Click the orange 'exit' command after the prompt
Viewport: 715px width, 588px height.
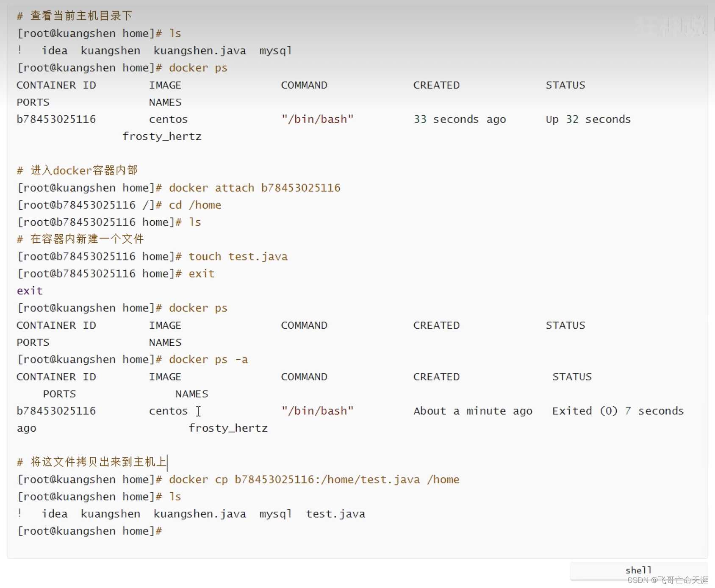coord(202,274)
